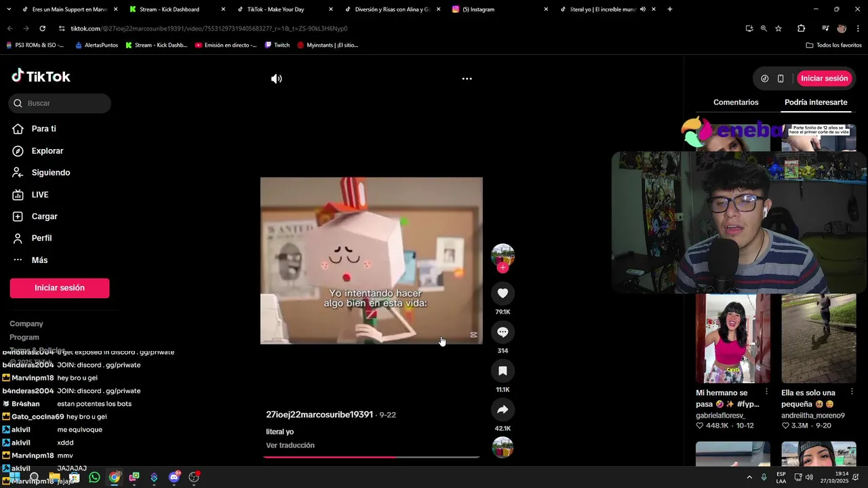Open Chrome profile avatar
Image resolution: width=868 pixels, height=488 pixels.
point(842,28)
